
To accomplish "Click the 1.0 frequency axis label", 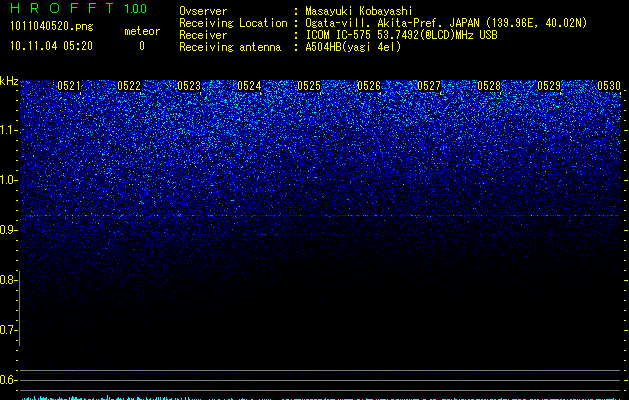I will click(x=9, y=180).
